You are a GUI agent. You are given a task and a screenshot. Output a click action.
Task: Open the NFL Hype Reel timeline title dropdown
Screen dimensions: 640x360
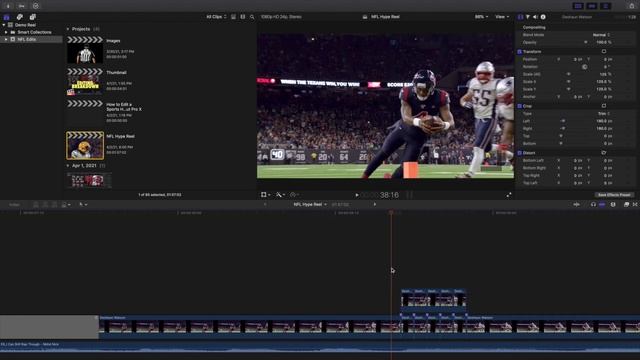(x=310, y=204)
